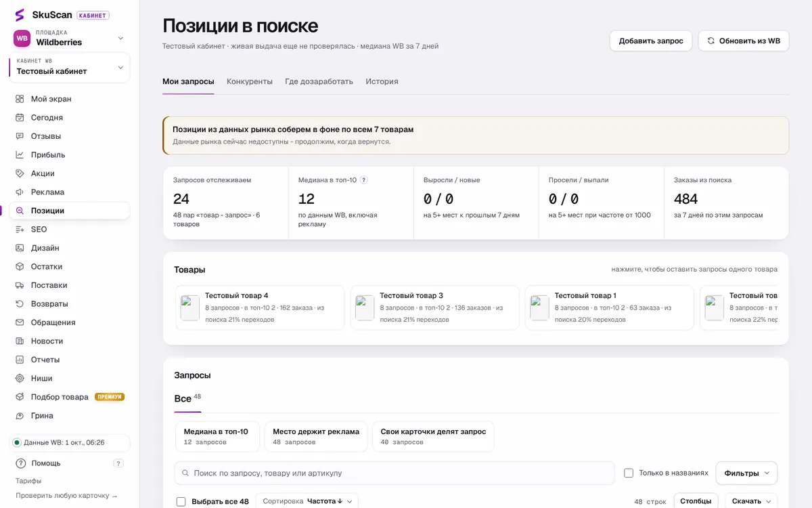Open Сегодня in the sidebar menu

coord(70,117)
